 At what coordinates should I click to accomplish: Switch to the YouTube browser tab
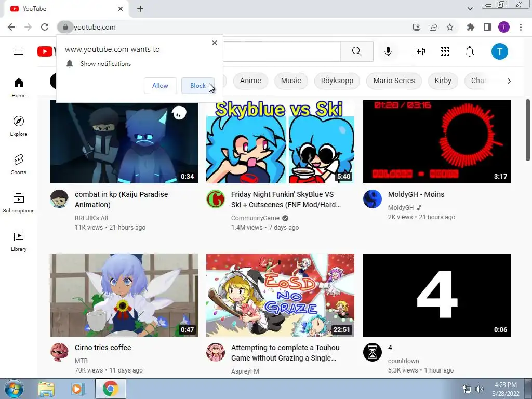click(66, 9)
